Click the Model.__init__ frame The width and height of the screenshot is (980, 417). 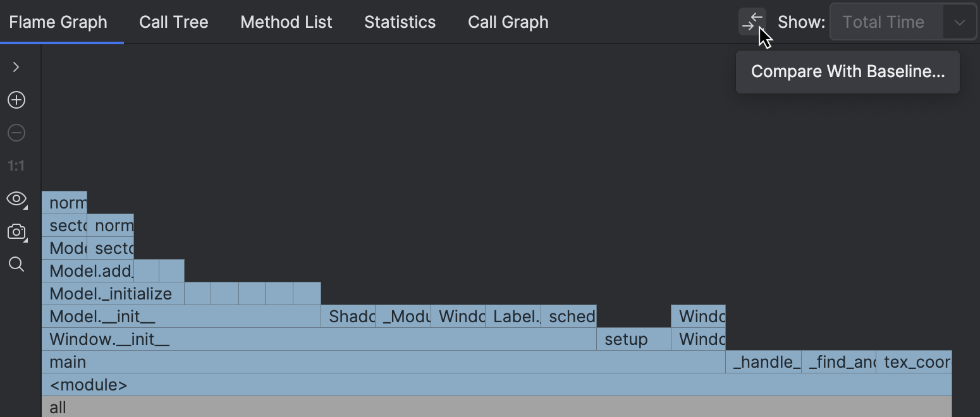pos(158,317)
